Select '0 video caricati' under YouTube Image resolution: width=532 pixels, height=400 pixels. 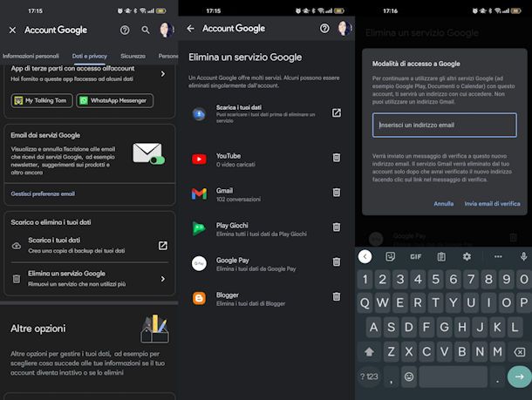(x=235, y=165)
